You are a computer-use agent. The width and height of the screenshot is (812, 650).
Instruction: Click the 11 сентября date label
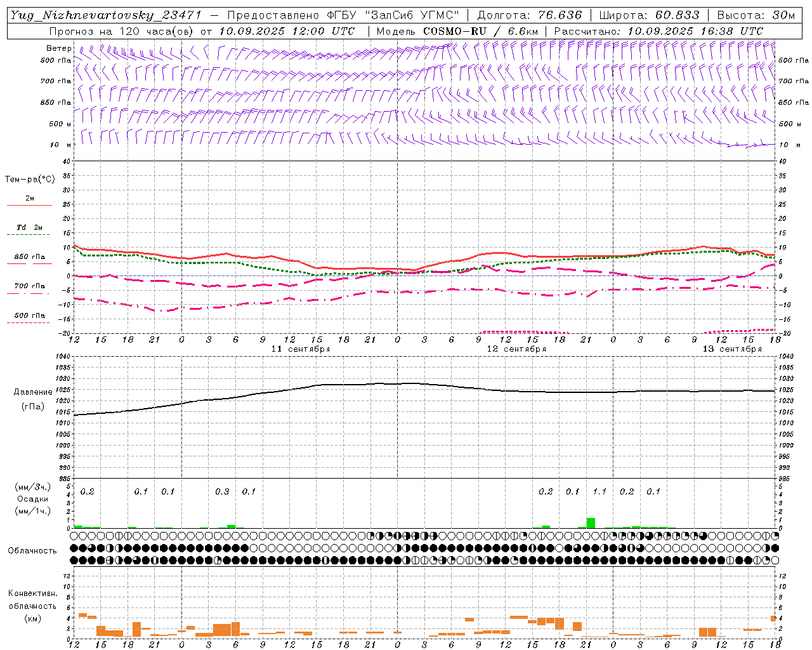pos(301,349)
